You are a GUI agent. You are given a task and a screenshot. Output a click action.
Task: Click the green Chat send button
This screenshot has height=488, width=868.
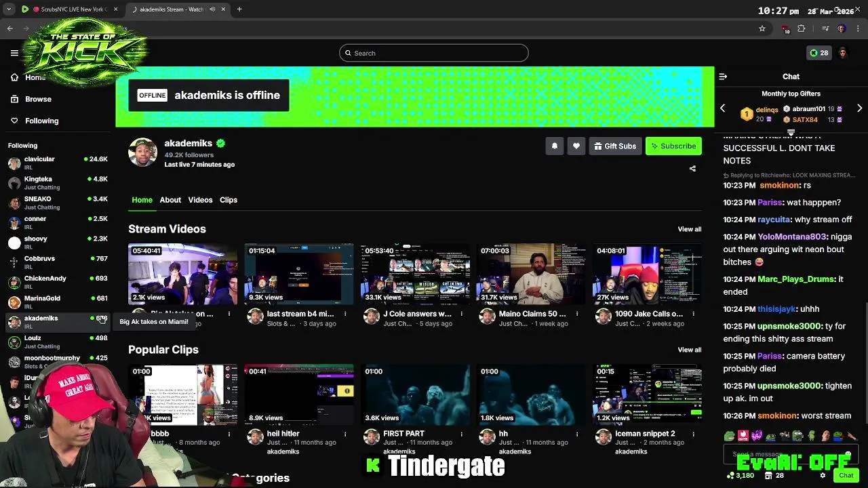coord(846,476)
